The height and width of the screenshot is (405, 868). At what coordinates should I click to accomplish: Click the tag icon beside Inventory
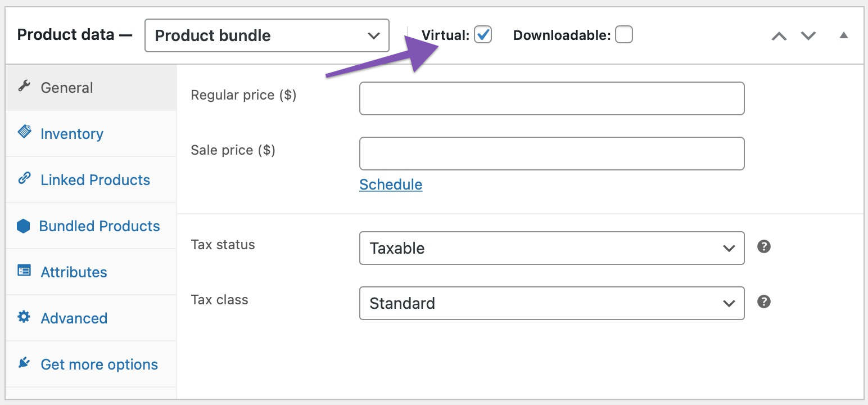(x=23, y=133)
